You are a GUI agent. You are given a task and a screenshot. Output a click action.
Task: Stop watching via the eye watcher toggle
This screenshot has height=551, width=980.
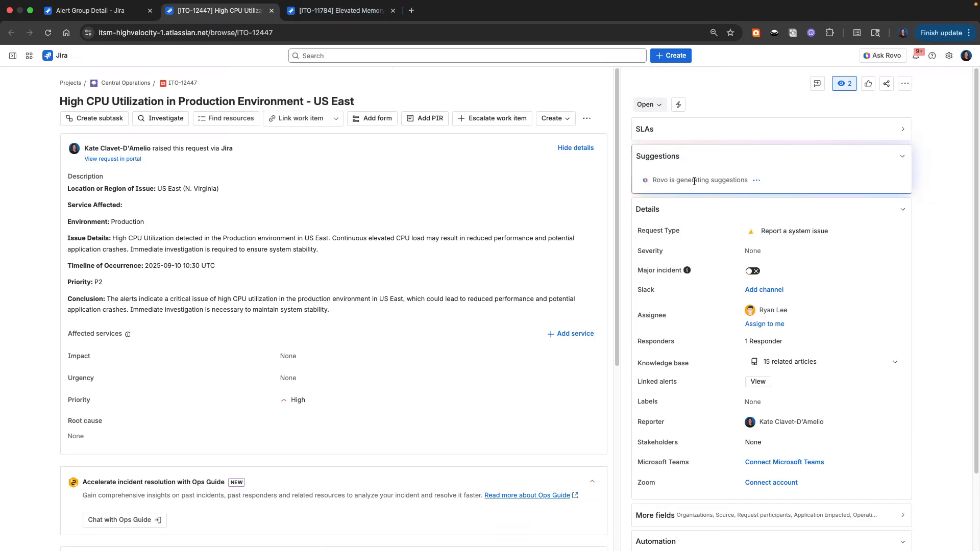[844, 83]
